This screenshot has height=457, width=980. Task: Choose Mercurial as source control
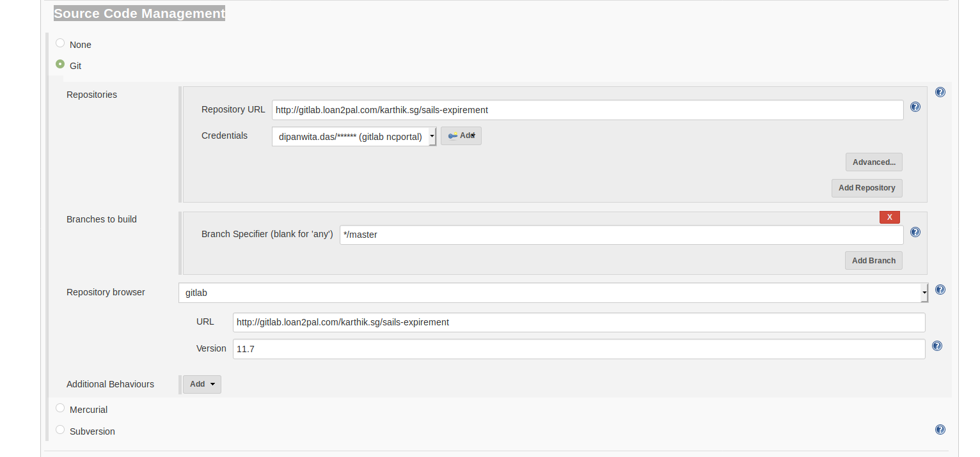pyautogui.click(x=60, y=408)
